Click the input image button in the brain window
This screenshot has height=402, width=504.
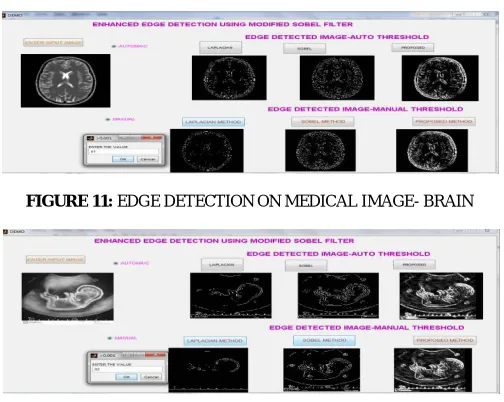[53, 43]
